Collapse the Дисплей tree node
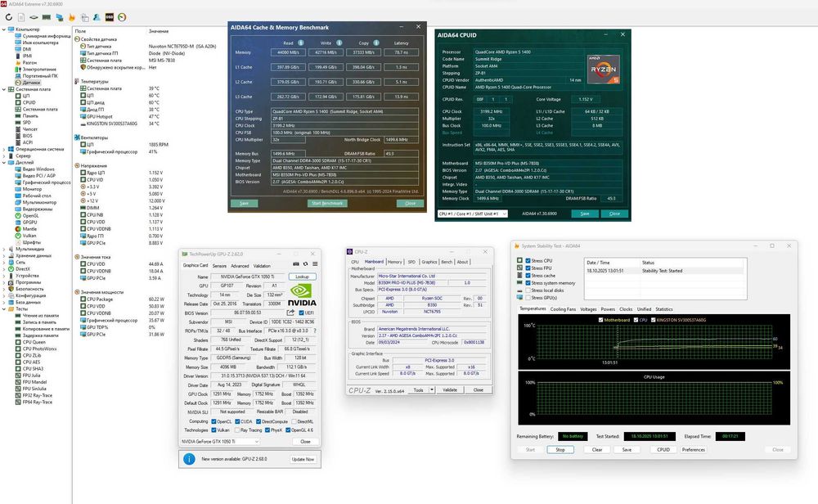The width and height of the screenshot is (818, 504). [x=3, y=163]
